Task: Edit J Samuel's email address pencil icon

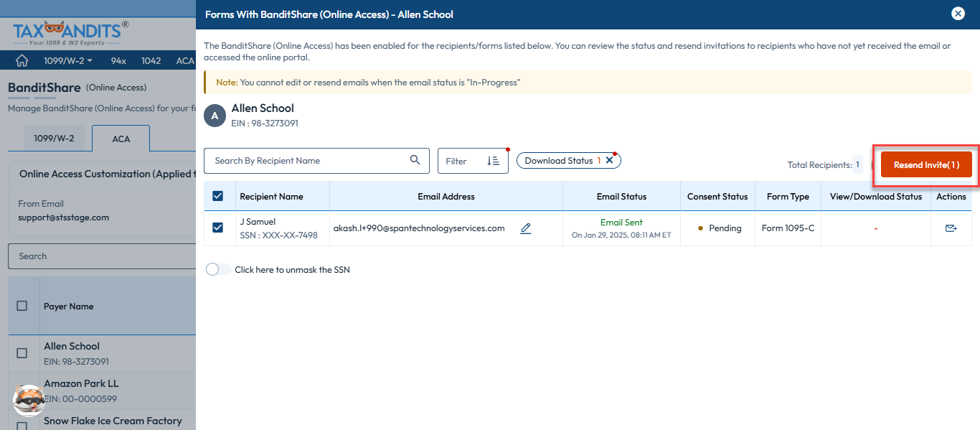Action: (x=526, y=228)
